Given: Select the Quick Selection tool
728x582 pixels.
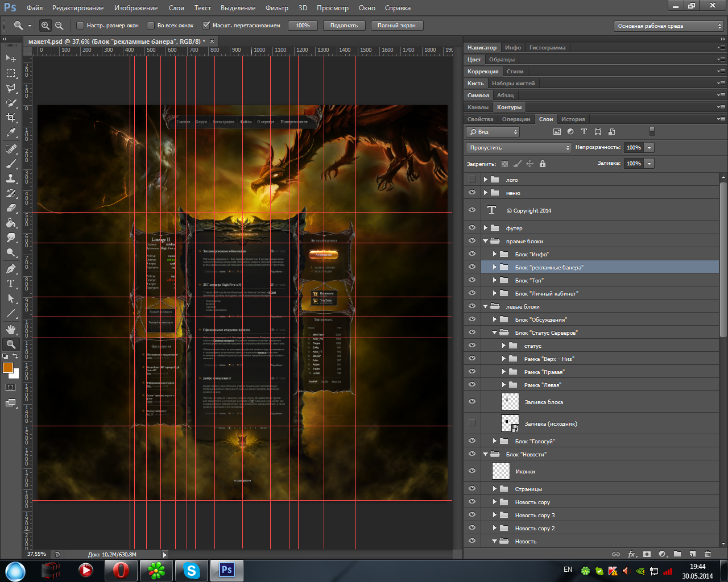Looking at the screenshot, I should point(11,103).
